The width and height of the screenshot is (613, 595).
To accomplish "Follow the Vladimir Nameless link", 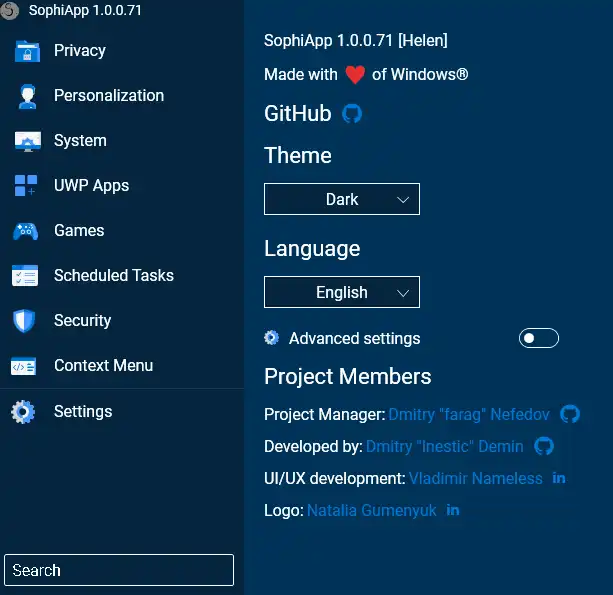I will point(475,478).
